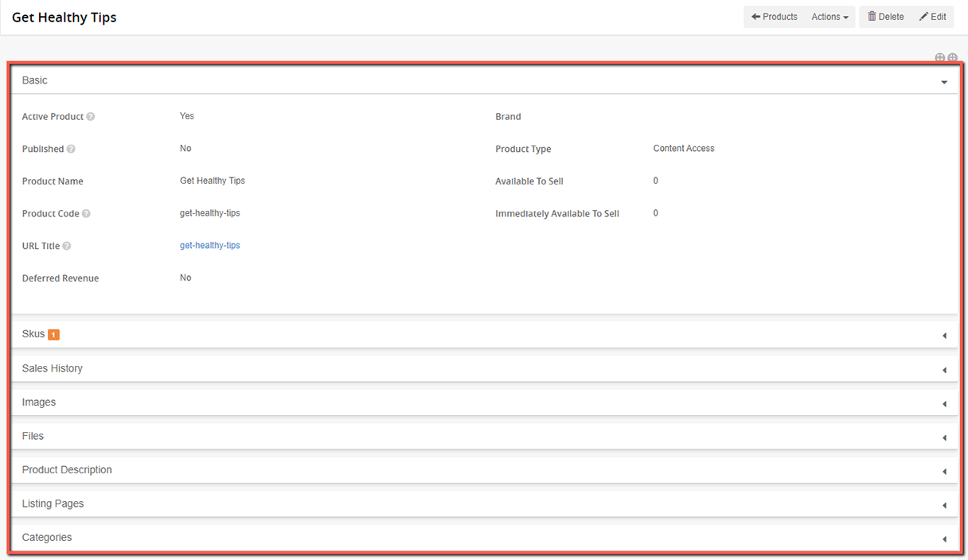The height and width of the screenshot is (560, 968).
Task: Expand the Sales History section
Action: [944, 370]
